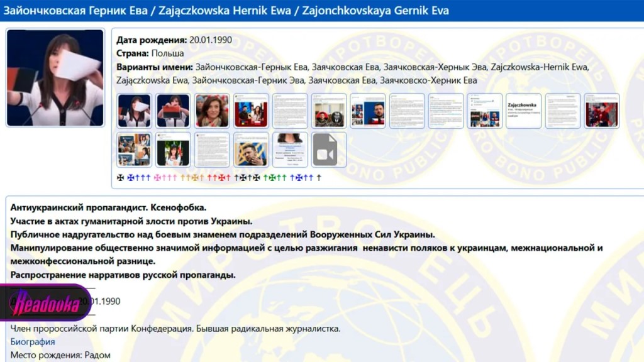Image resolution: width=644 pixels, height=362 pixels.
Task: Click 'Распространение нарративов русской пропаганды.' line
Action: pos(123,275)
